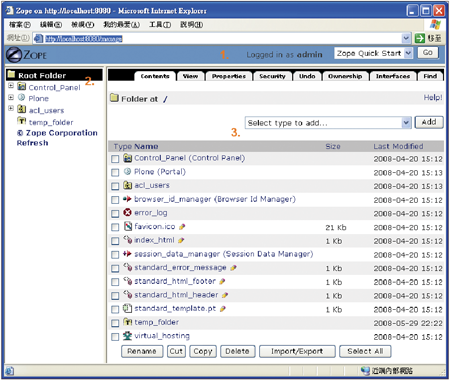Click the edit pencil next to favicon.ico
Viewport: 450px width, 380px height.
point(182,227)
